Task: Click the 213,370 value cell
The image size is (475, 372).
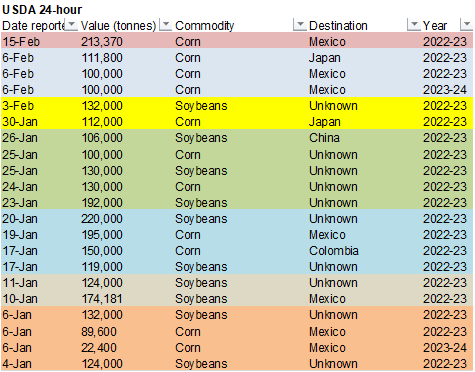Action: 102,42
